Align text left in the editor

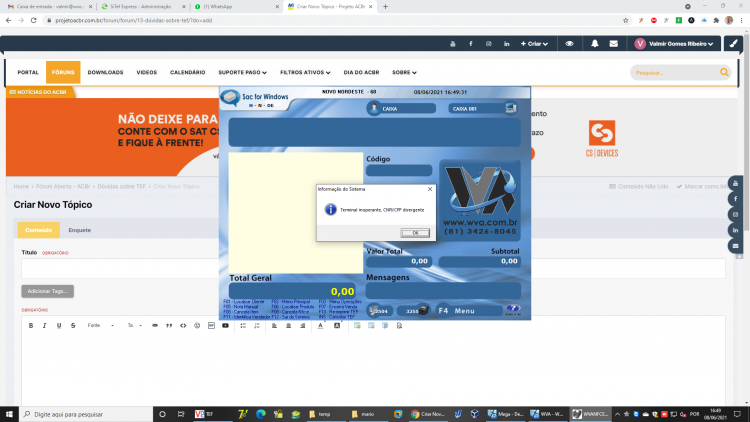275,325
